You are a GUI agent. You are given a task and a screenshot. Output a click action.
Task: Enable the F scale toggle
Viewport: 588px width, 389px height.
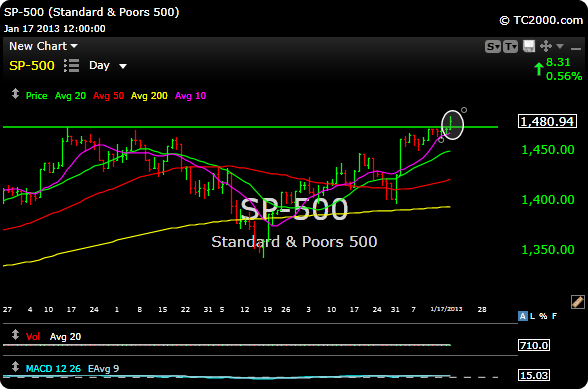[x=554, y=316]
